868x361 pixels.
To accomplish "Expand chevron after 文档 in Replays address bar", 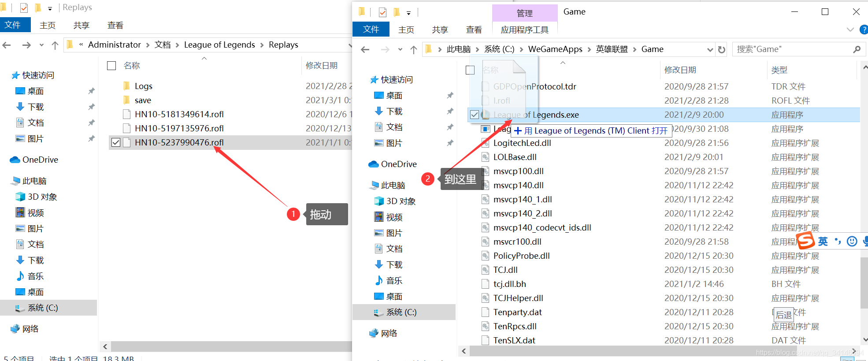I will [177, 45].
